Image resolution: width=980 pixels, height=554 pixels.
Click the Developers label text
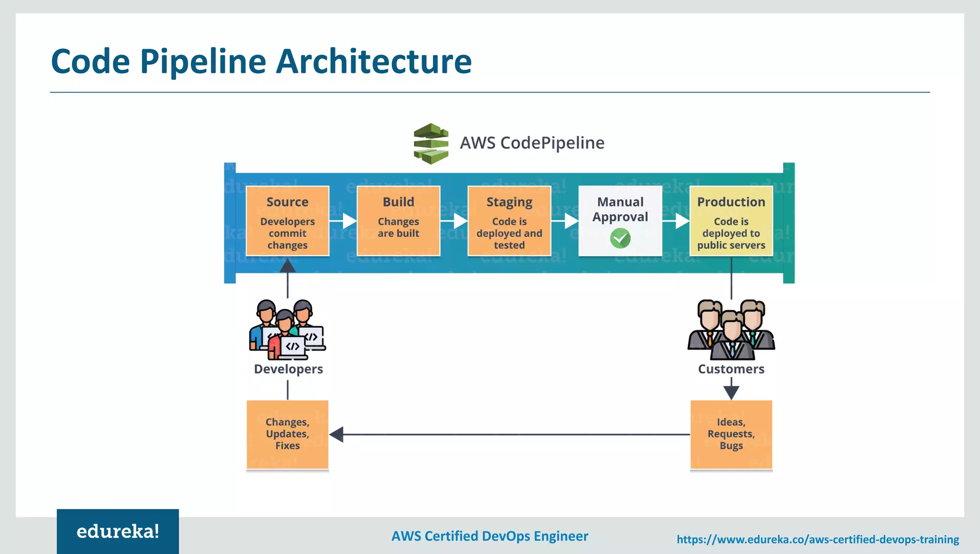point(289,369)
